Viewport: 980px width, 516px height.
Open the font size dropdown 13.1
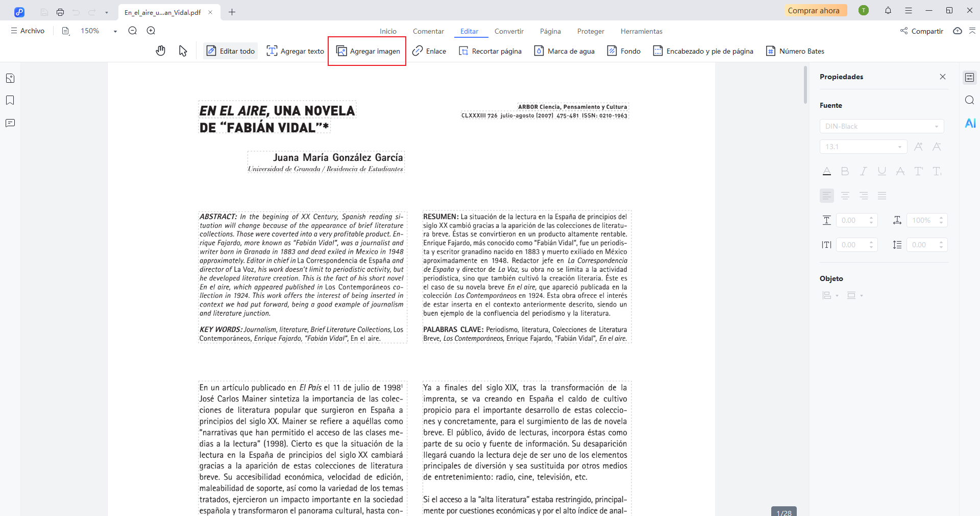click(x=863, y=147)
